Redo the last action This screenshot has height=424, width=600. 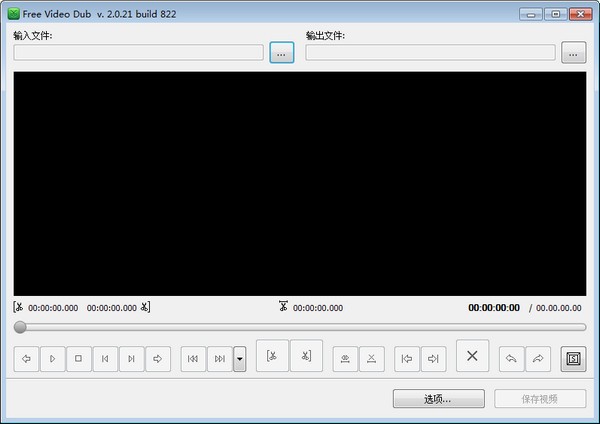click(x=538, y=359)
